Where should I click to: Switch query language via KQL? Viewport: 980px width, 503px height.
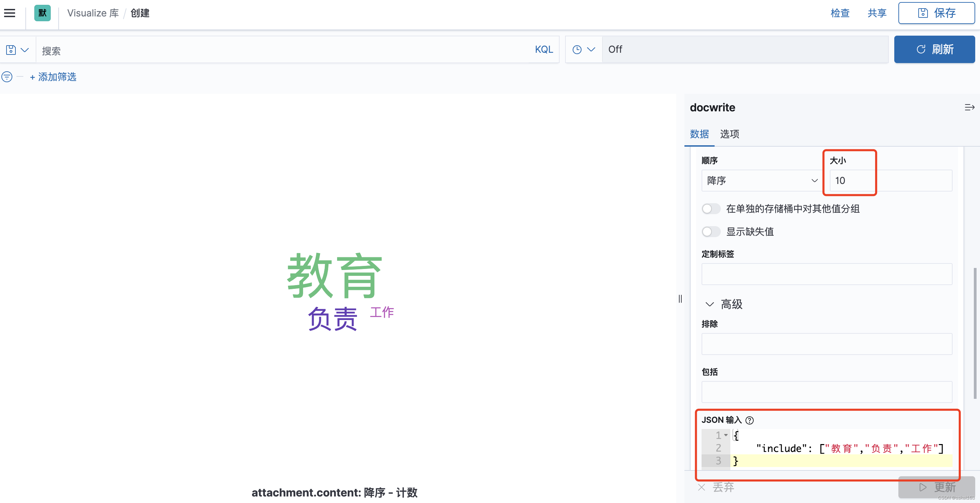[543, 49]
